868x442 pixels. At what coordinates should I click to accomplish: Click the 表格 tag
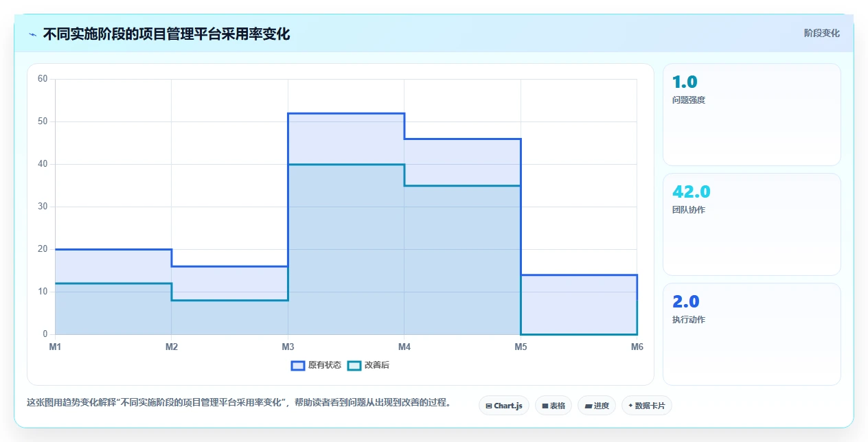[x=553, y=406]
